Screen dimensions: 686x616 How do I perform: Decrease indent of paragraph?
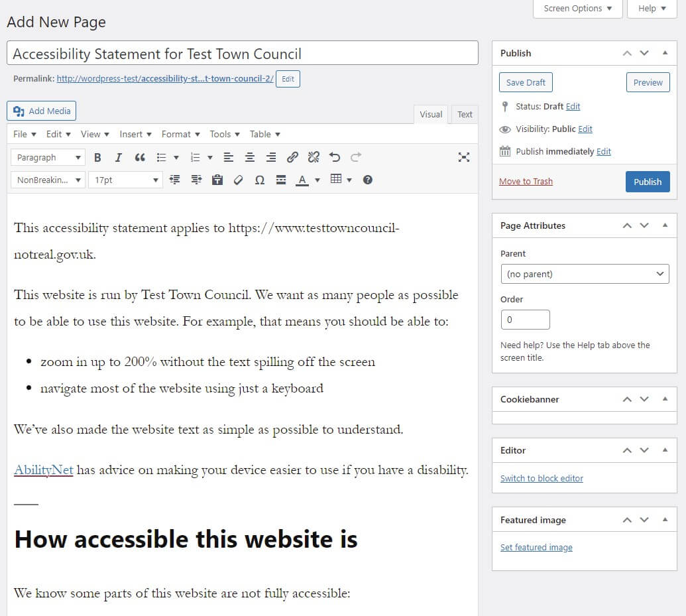click(174, 180)
